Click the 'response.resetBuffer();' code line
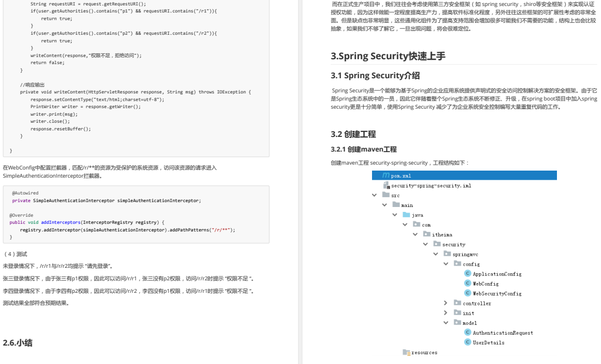Image resolution: width=601 pixels, height=364 pixels. tap(60, 129)
